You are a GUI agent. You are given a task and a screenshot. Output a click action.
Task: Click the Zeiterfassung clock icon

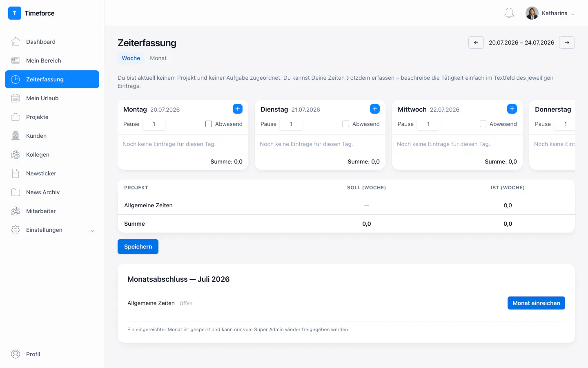16,79
